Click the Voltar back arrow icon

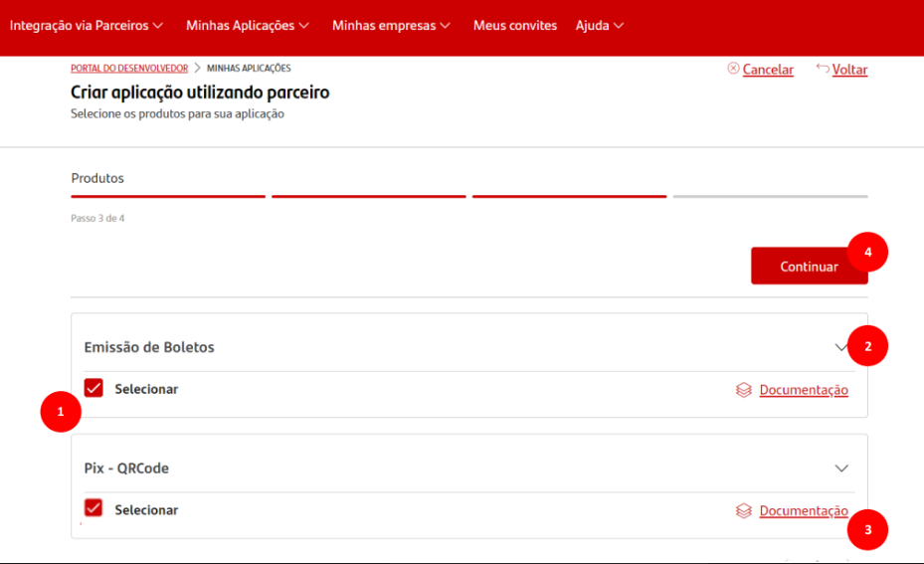click(823, 69)
